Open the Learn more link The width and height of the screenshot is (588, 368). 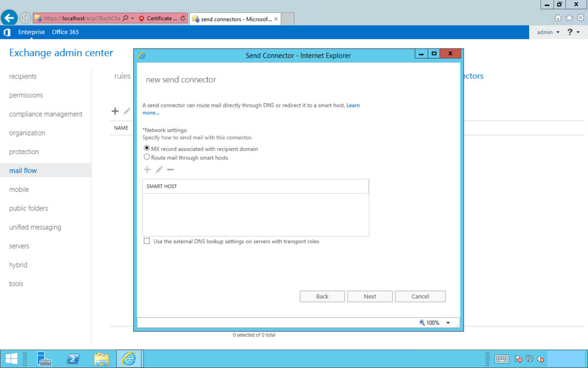pyautogui.click(x=353, y=105)
